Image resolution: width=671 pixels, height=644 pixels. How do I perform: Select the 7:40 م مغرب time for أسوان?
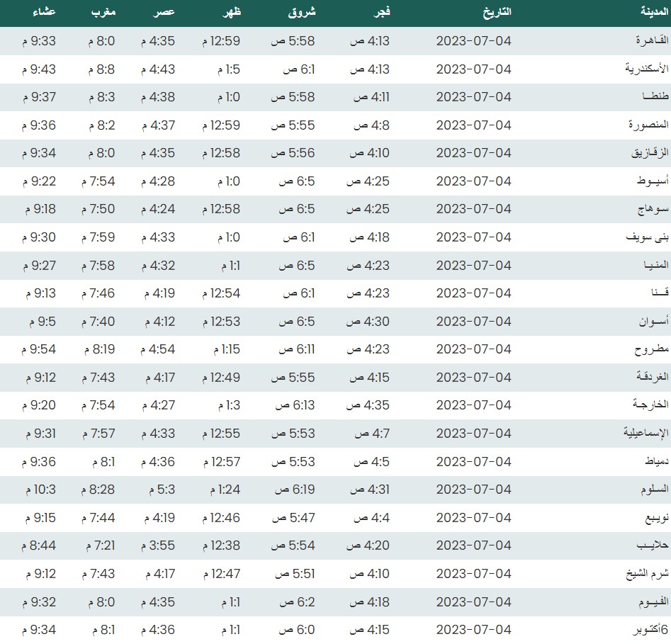click(98, 322)
